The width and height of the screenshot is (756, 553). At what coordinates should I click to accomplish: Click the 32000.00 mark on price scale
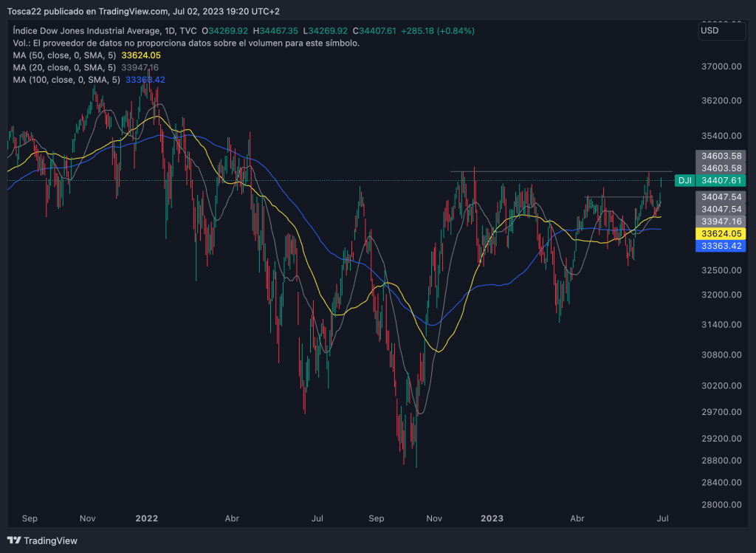pos(721,295)
